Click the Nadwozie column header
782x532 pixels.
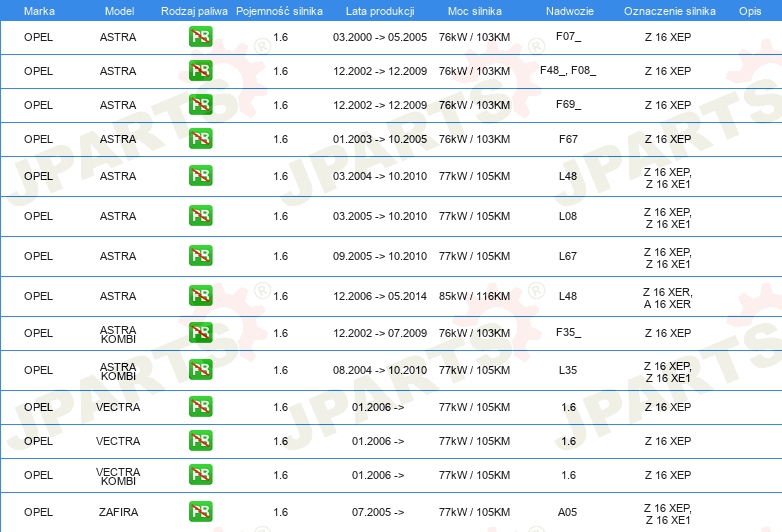coord(570,11)
